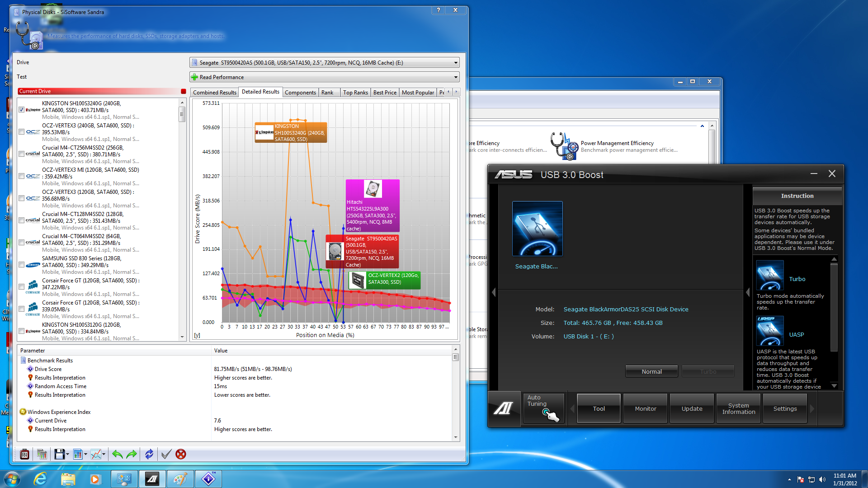
Task: Click the red cancel X icon
Action: coord(181,454)
